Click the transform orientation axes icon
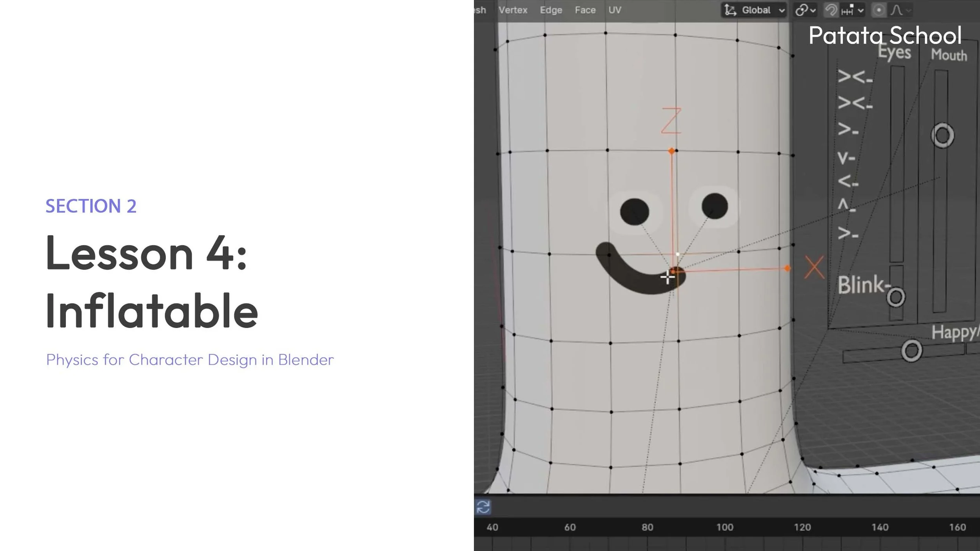The image size is (980, 551). (730, 10)
